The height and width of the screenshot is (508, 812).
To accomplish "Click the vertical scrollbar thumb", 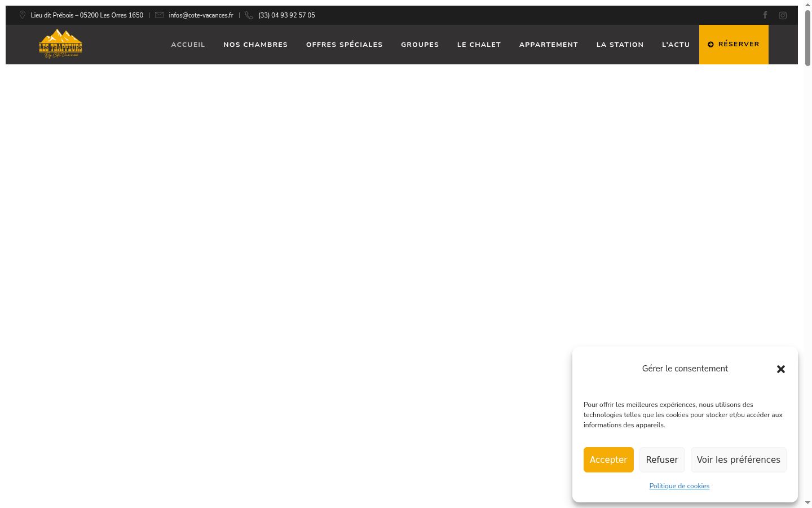I will click(x=808, y=37).
